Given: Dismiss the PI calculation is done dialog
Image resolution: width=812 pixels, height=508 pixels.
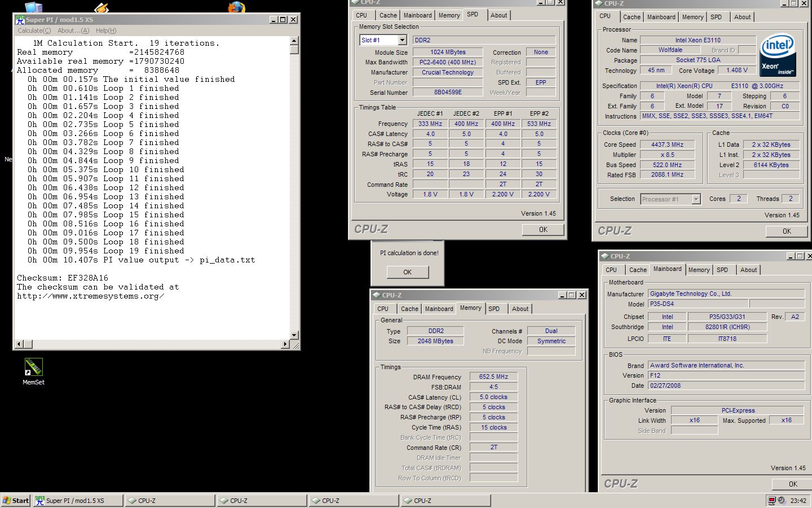Looking at the screenshot, I should click(407, 272).
